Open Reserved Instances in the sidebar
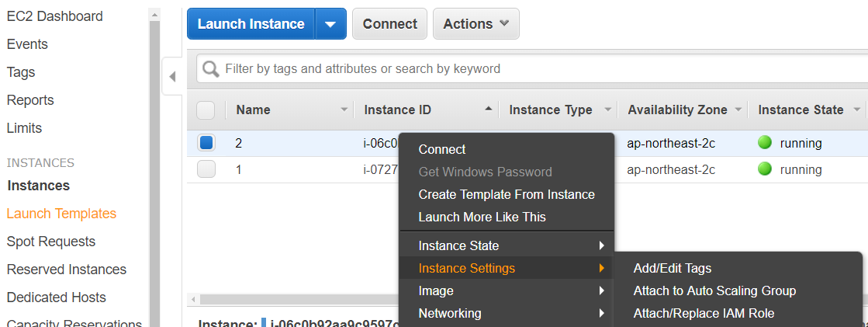868x327 pixels. (x=67, y=270)
